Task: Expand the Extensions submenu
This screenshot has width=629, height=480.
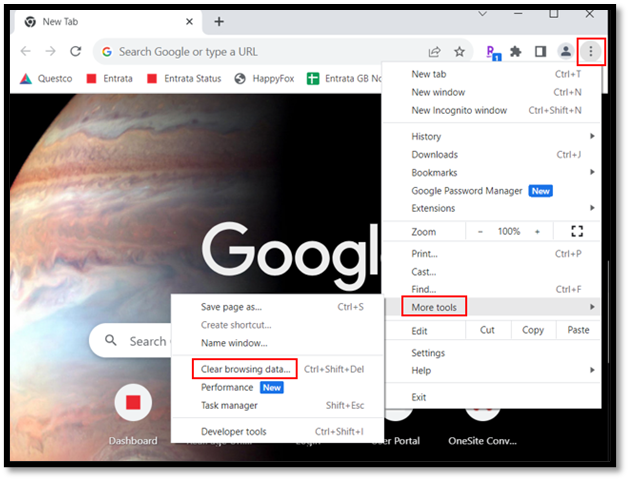Action: 491,208
